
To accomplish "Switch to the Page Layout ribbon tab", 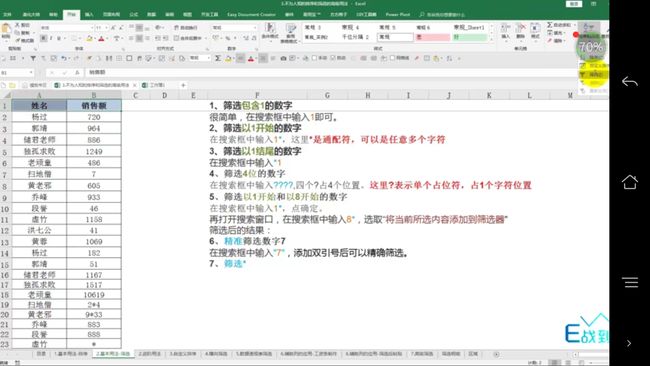I will pos(111,15).
